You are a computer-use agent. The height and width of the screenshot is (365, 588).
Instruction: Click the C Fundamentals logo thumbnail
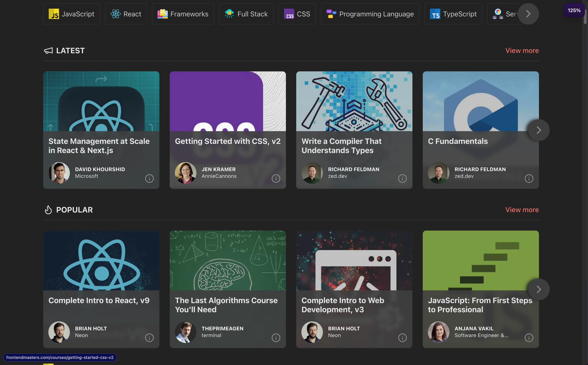(x=481, y=101)
